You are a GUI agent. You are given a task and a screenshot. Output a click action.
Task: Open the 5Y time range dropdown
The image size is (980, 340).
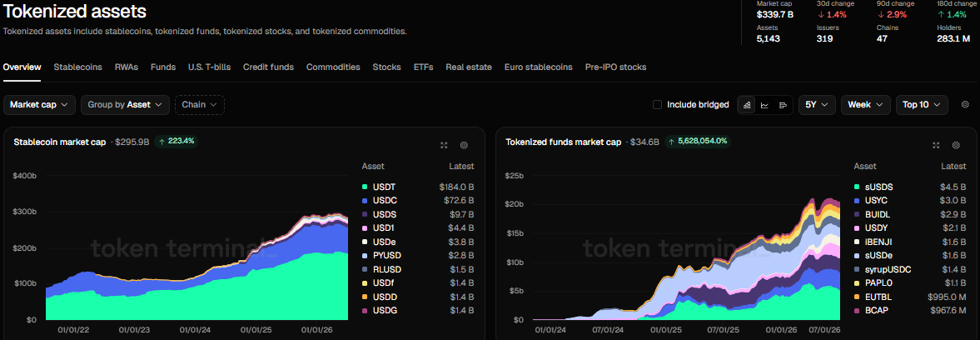(x=817, y=105)
